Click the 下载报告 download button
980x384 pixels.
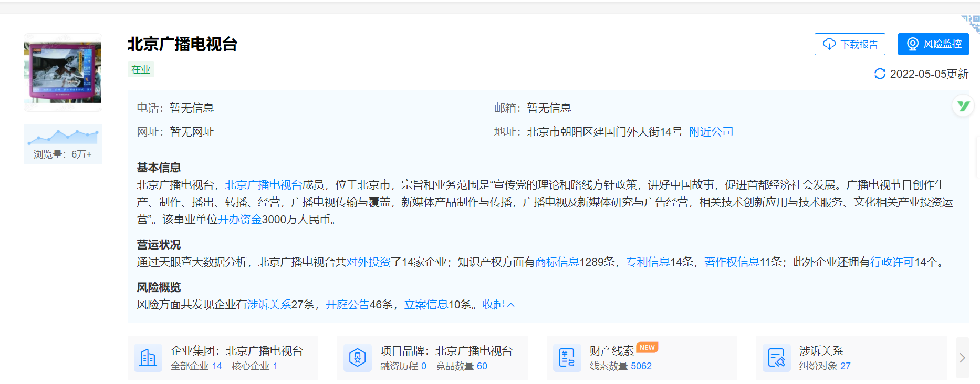(x=850, y=44)
